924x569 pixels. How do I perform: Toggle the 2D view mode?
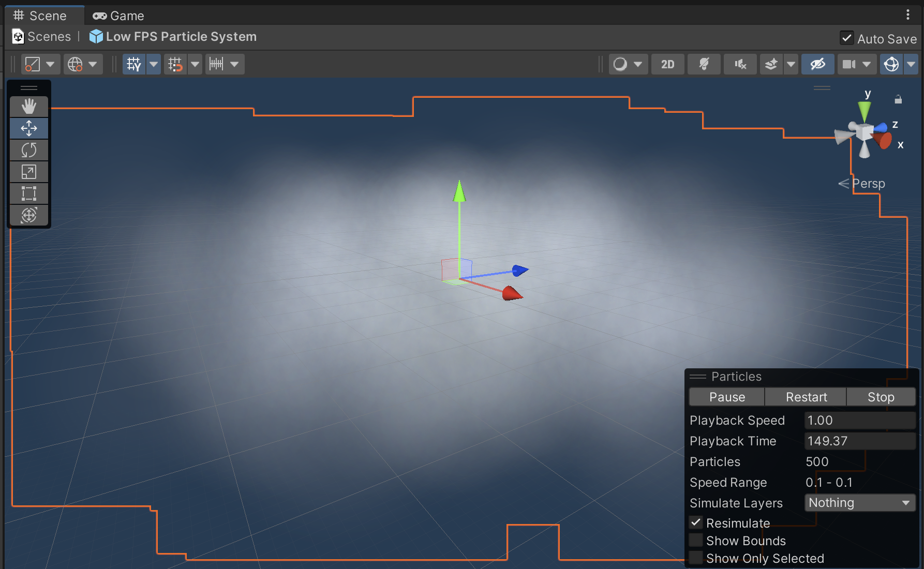(x=667, y=64)
